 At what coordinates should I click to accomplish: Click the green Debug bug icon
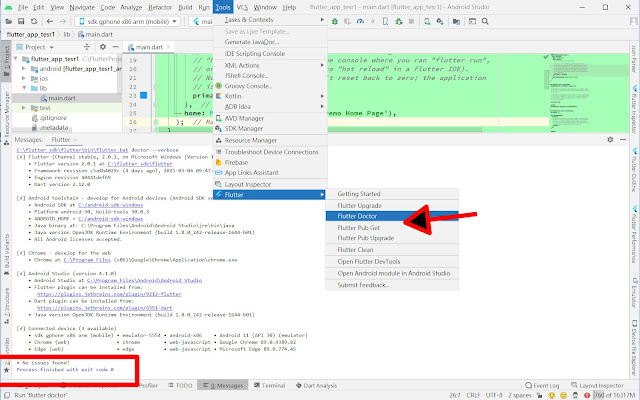tap(335, 21)
